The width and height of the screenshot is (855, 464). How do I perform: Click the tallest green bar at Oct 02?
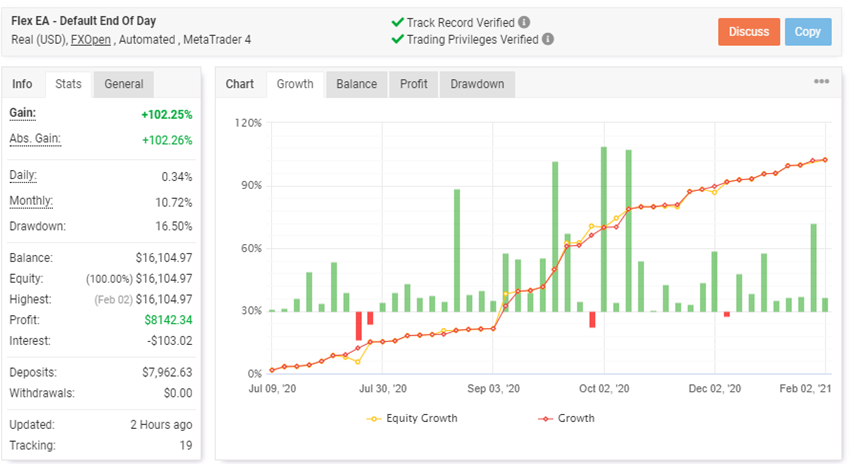click(604, 229)
